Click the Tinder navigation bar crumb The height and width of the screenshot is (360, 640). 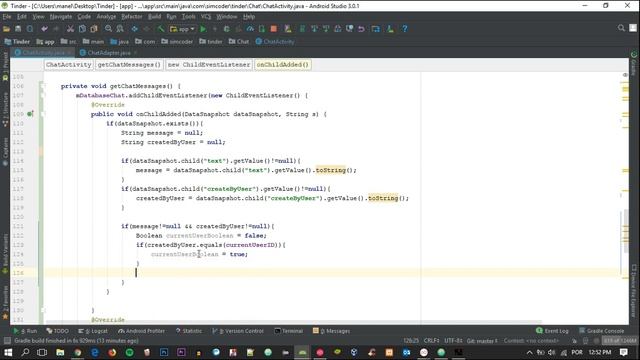coord(17,42)
